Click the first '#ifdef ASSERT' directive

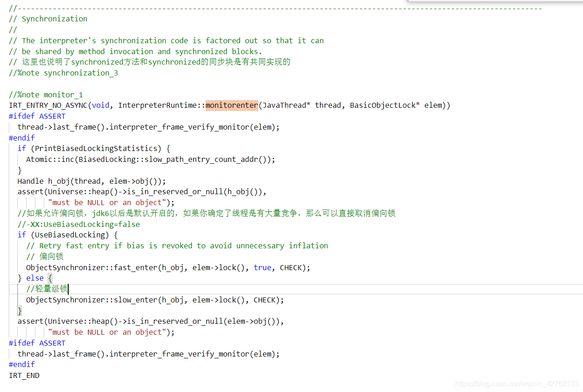(37, 116)
